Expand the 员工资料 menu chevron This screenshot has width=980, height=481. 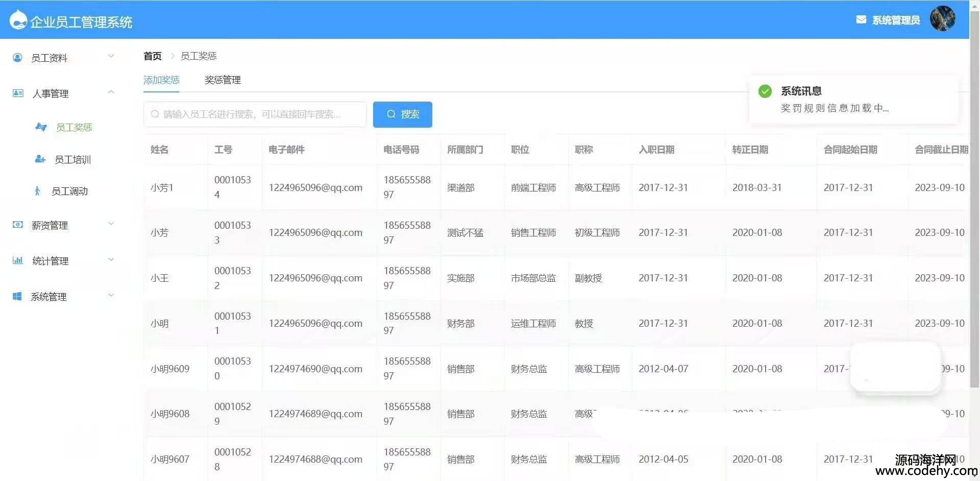[x=111, y=56]
